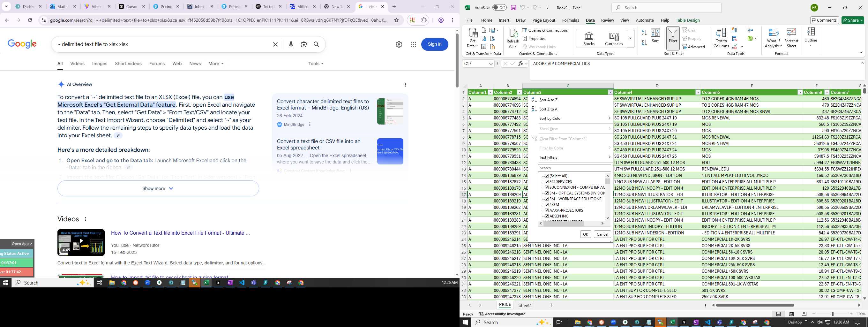Select Google Images results tab

[x=100, y=64]
